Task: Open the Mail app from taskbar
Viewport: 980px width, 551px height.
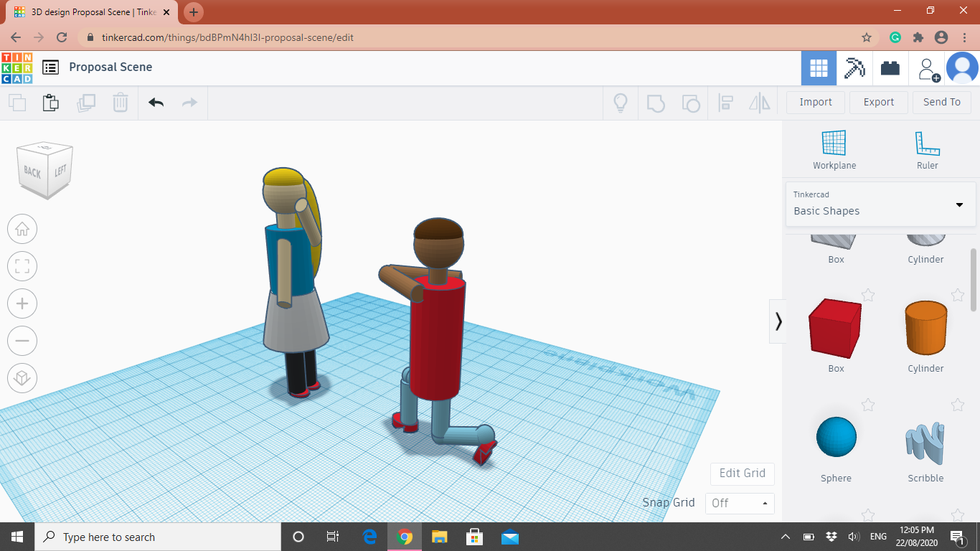Action: coord(510,537)
